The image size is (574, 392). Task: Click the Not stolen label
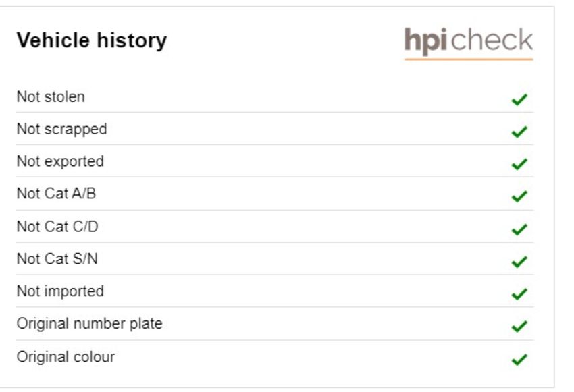pyautogui.click(x=51, y=97)
